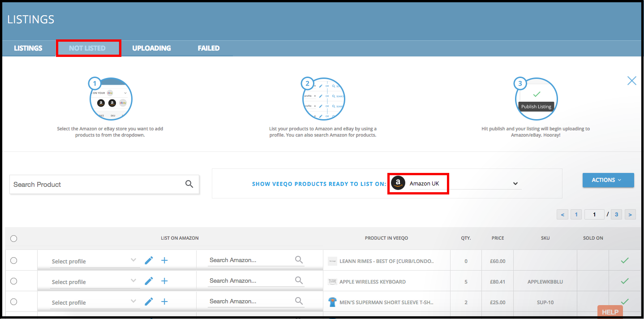The height and width of the screenshot is (319, 644).
Task: Add profile plus icon in Superman row
Action: coord(164,302)
